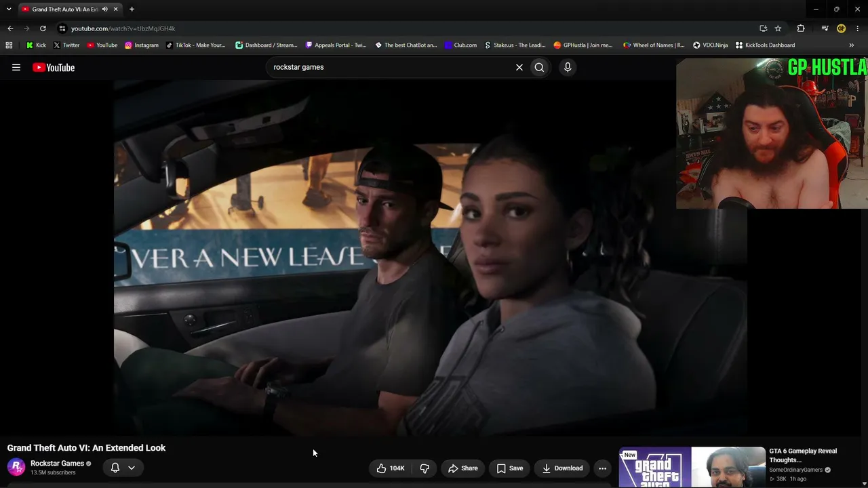
Task: Open the Stake.us bookmark
Action: pos(515,45)
